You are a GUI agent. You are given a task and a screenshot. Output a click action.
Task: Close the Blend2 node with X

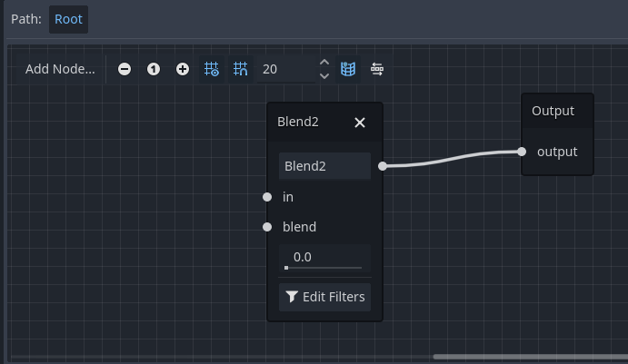(360, 123)
